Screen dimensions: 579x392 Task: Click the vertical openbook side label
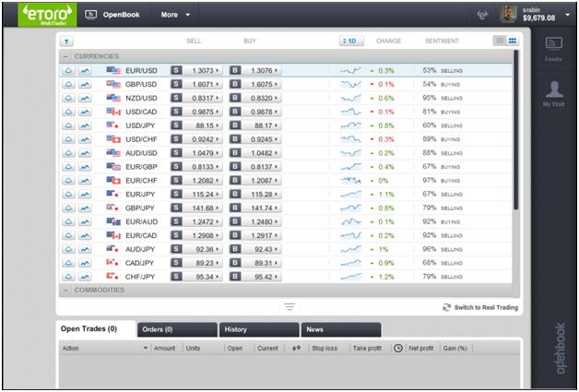coord(561,349)
